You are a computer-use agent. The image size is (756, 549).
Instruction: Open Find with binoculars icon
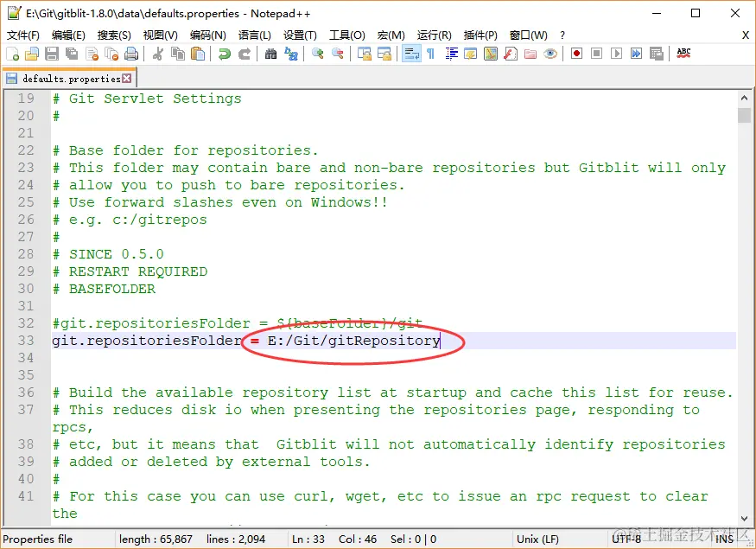(x=271, y=54)
